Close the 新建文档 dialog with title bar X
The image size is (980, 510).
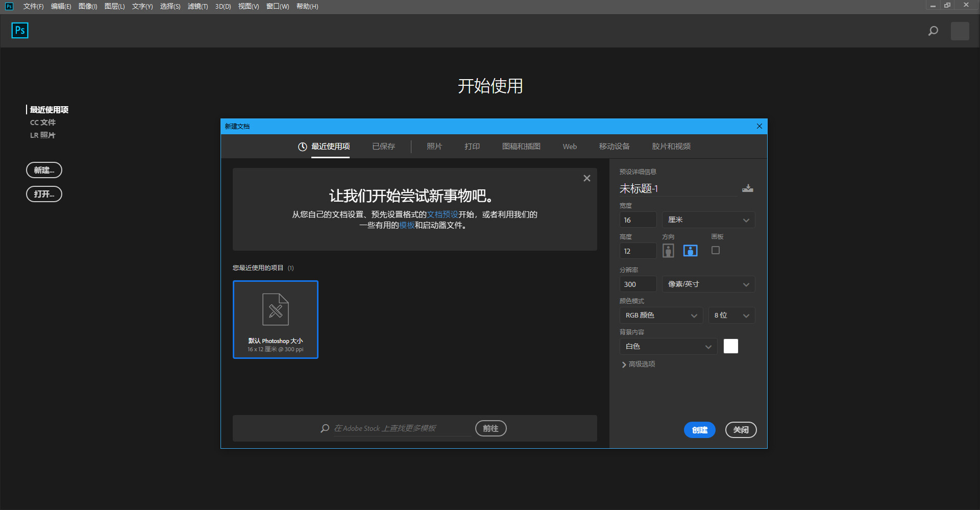pos(759,126)
